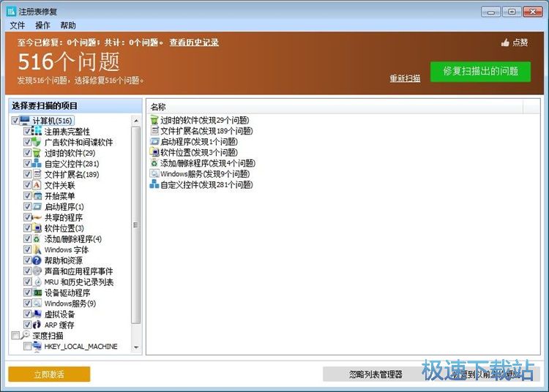Click the thumbs-up 点赞 icon
Screen dimensions: 549x392
505,42
